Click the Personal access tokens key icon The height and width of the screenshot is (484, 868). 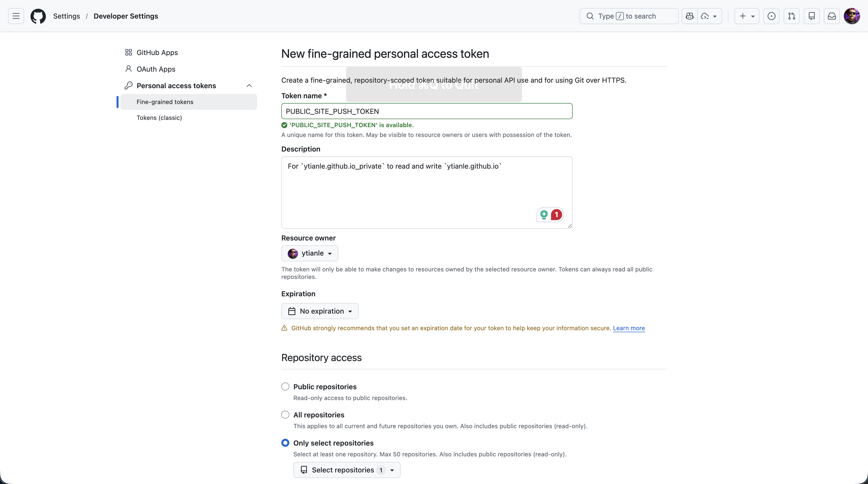click(128, 86)
